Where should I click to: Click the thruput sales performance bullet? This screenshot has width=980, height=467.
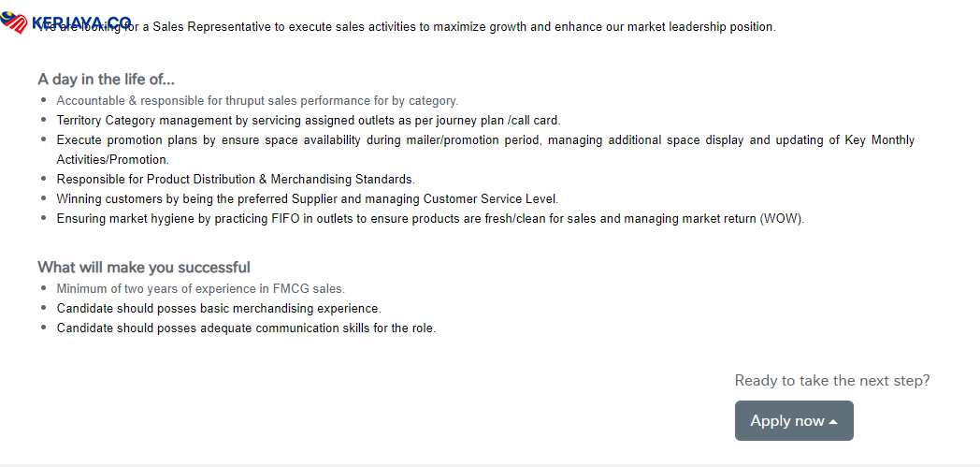coord(257,100)
